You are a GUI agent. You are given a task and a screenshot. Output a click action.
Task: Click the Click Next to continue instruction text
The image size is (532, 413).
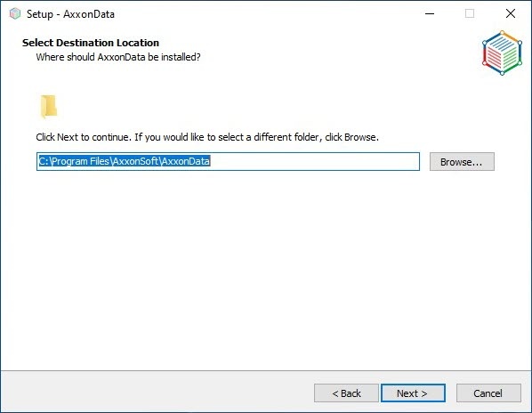pos(207,137)
